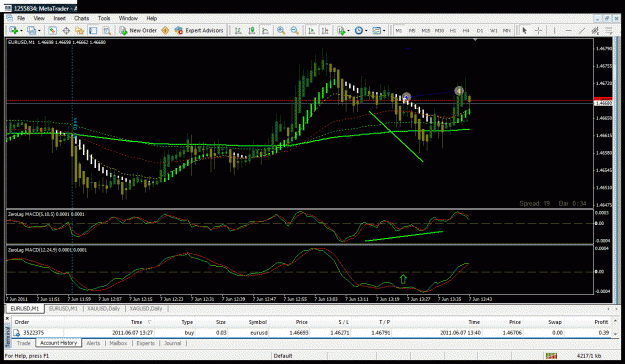Select order 3522375 in Account History
This screenshot has width=625, height=364.
pos(312,333)
